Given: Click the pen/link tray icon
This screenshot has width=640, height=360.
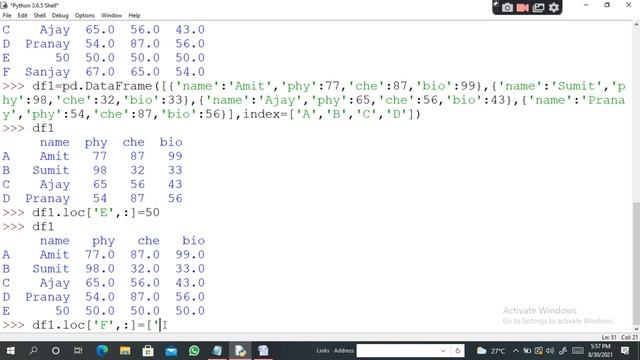Looking at the screenshot, I should 563,351.
